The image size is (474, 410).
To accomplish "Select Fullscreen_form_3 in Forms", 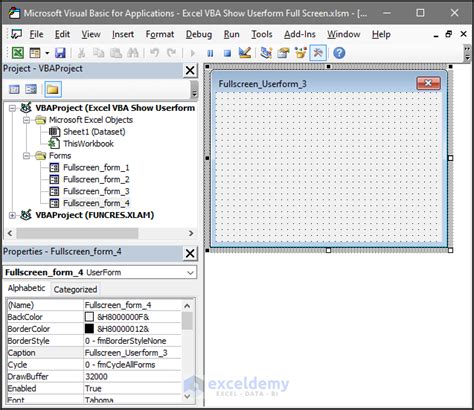I will (96, 191).
